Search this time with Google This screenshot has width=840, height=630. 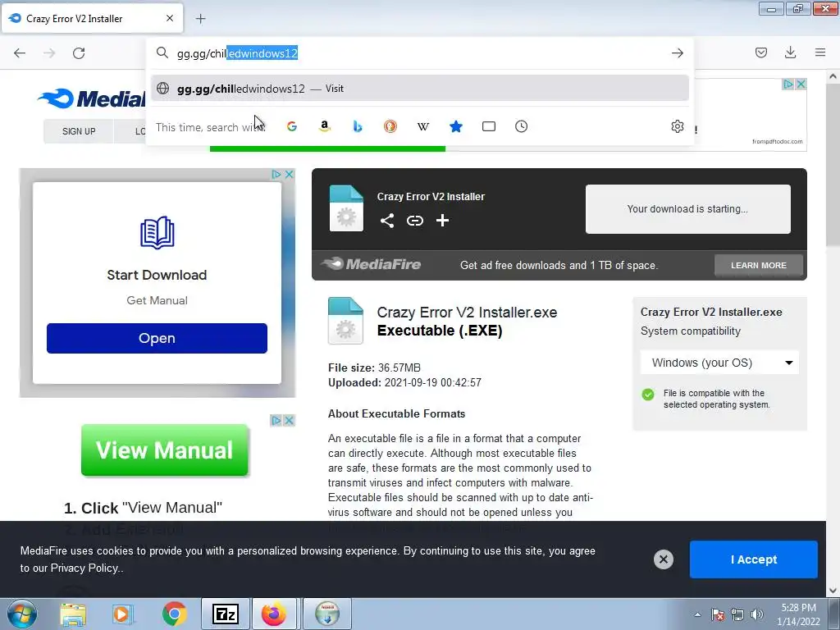292,126
